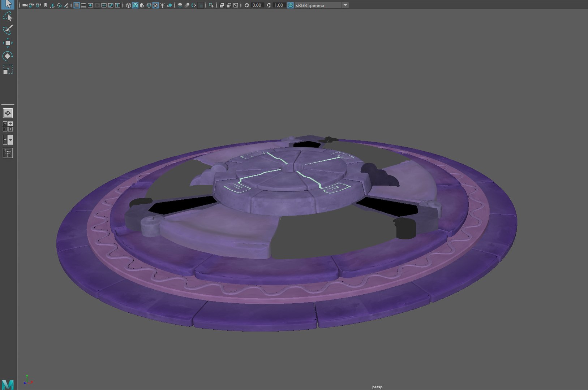The image size is (588, 390).
Task: Click the Select Camera icon
Action: pos(25,5)
